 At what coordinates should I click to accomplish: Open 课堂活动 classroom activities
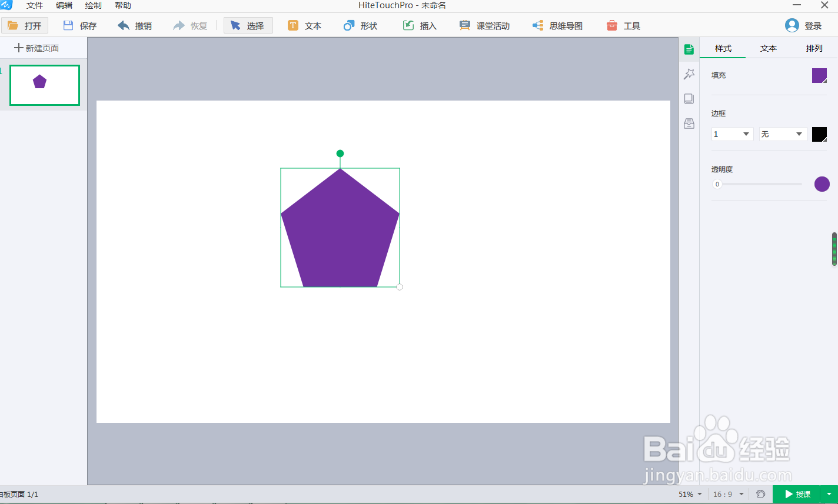point(484,25)
